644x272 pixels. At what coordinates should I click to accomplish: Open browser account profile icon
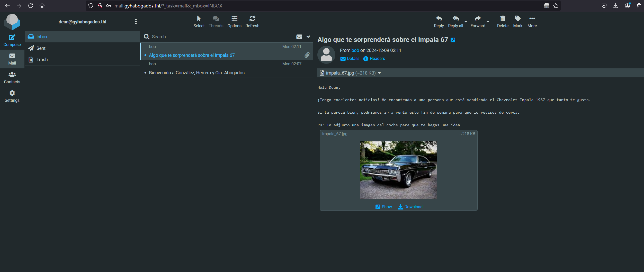(x=627, y=6)
